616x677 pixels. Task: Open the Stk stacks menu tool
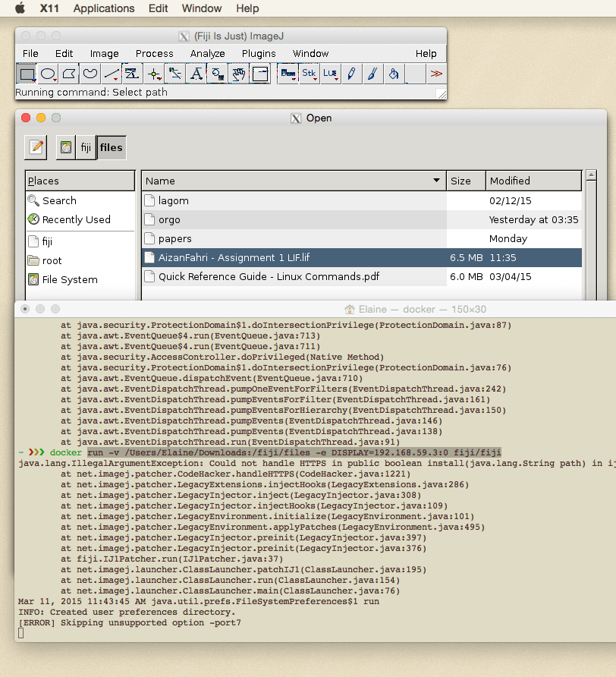[309, 74]
